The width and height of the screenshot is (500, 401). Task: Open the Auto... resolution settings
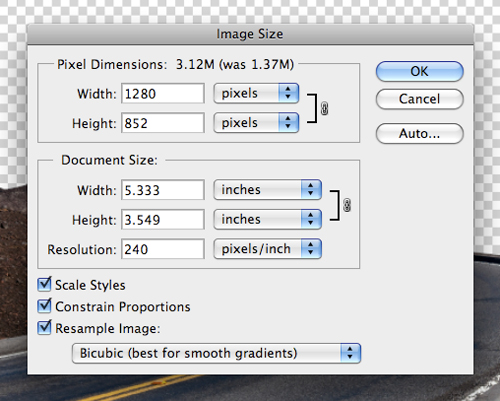click(419, 134)
